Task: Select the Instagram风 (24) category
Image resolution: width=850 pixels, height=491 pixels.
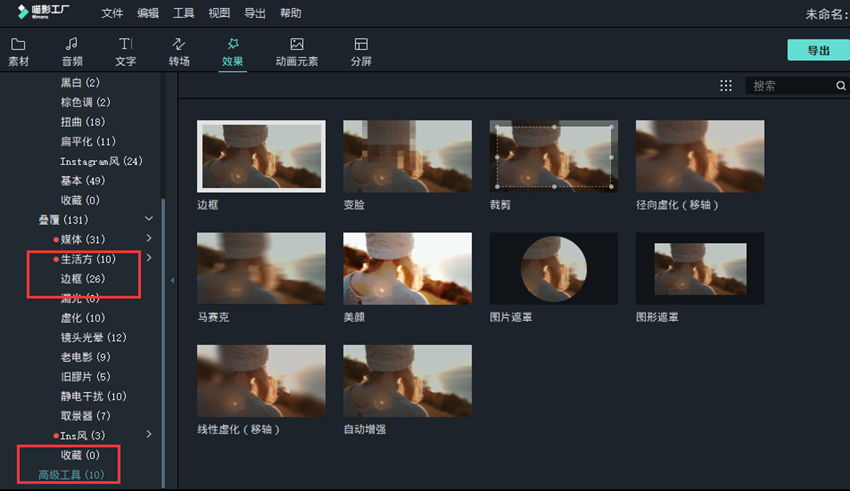Action: [101, 161]
